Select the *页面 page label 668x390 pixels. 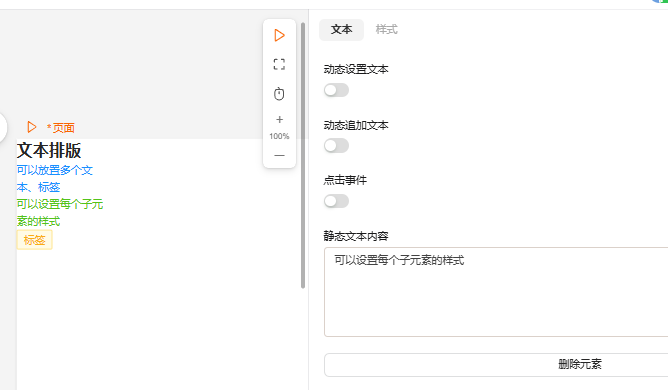[x=61, y=127]
